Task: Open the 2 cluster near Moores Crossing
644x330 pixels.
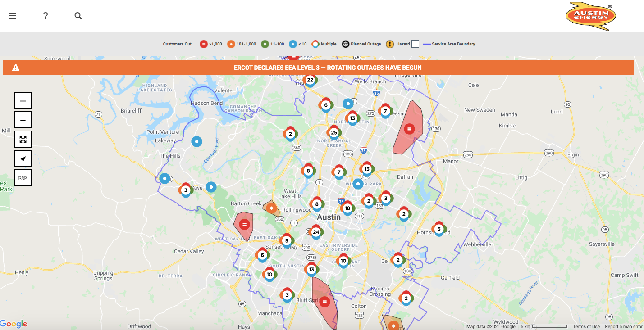Action: tap(406, 298)
